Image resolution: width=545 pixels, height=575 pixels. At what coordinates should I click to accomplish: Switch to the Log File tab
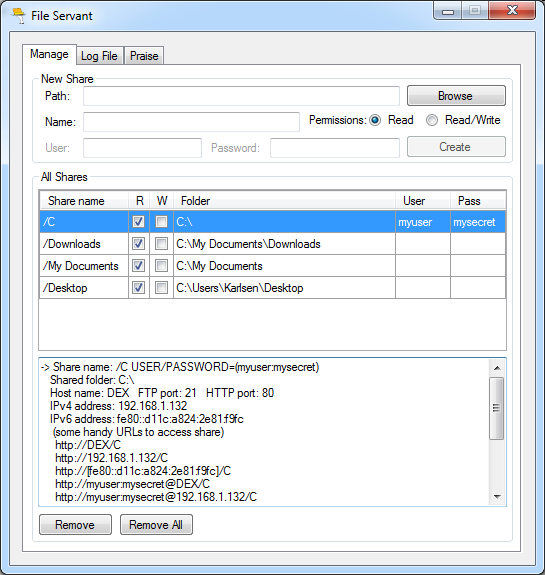click(x=100, y=56)
